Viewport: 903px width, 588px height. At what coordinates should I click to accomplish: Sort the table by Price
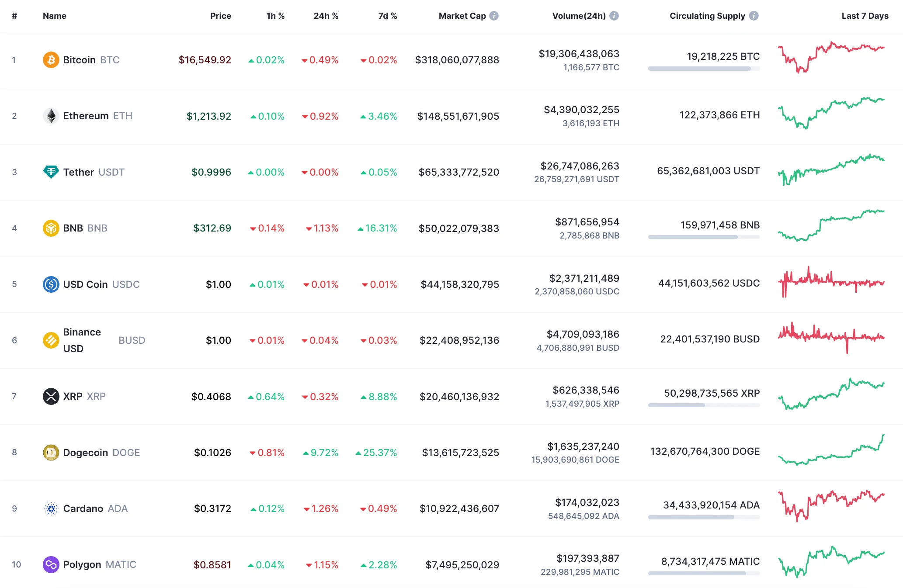pyautogui.click(x=221, y=16)
